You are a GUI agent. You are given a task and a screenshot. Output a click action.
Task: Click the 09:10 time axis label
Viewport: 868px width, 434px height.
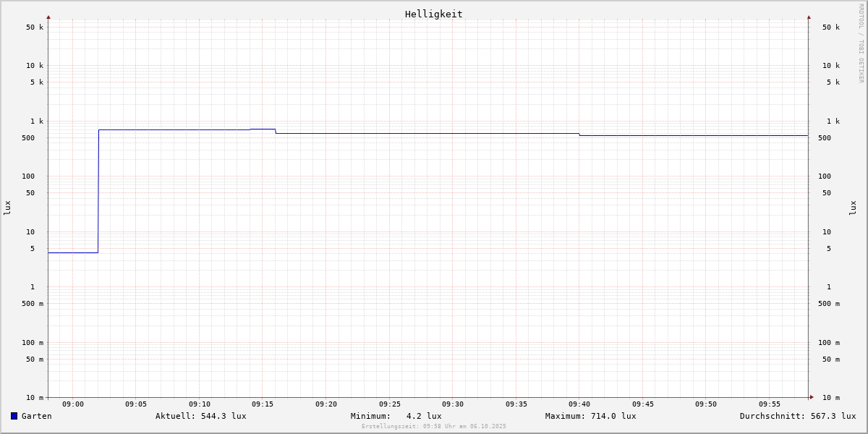[200, 404]
